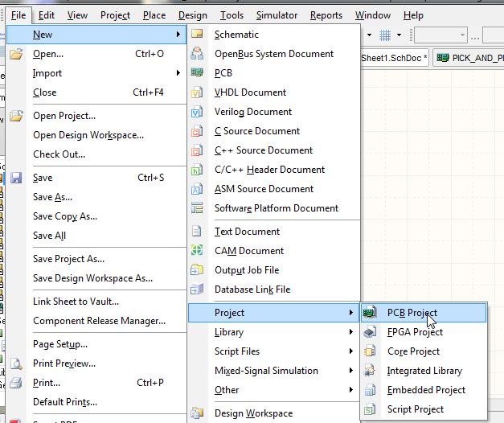Open the View menu

coord(77,15)
